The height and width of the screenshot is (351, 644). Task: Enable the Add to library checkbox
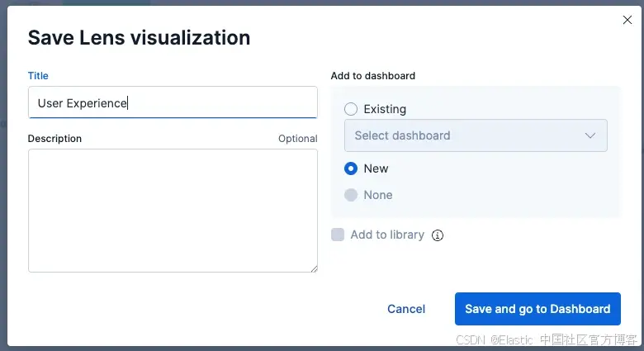338,235
